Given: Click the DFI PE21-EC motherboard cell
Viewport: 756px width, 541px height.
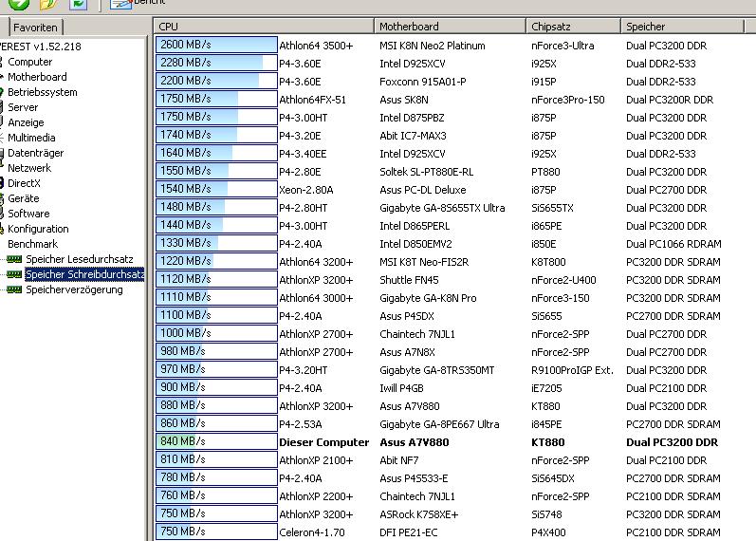Looking at the screenshot, I should tap(409, 532).
